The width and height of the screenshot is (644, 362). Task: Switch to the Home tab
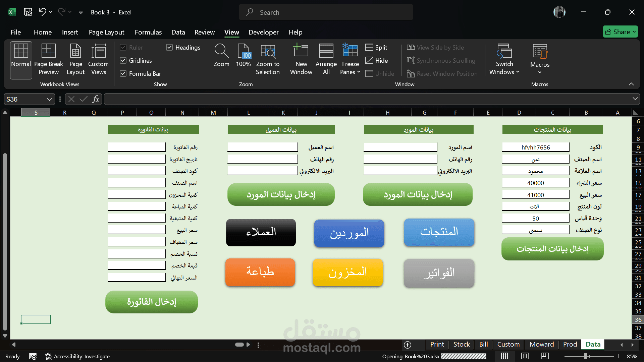pyautogui.click(x=43, y=32)
